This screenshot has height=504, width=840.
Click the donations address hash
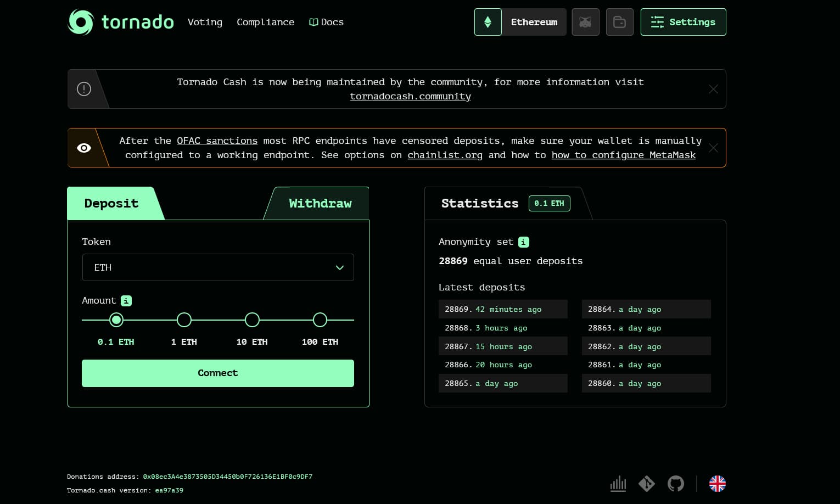[x=228, y=477]
